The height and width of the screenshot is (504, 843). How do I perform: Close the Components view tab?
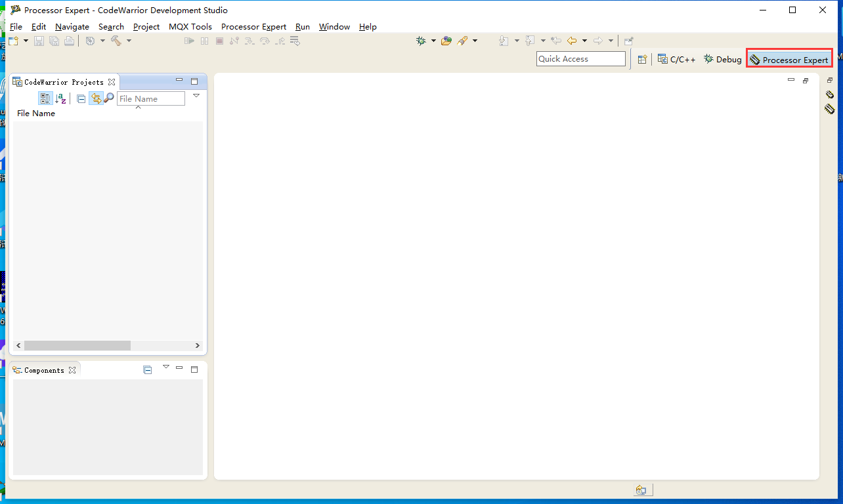click(72, 370)
